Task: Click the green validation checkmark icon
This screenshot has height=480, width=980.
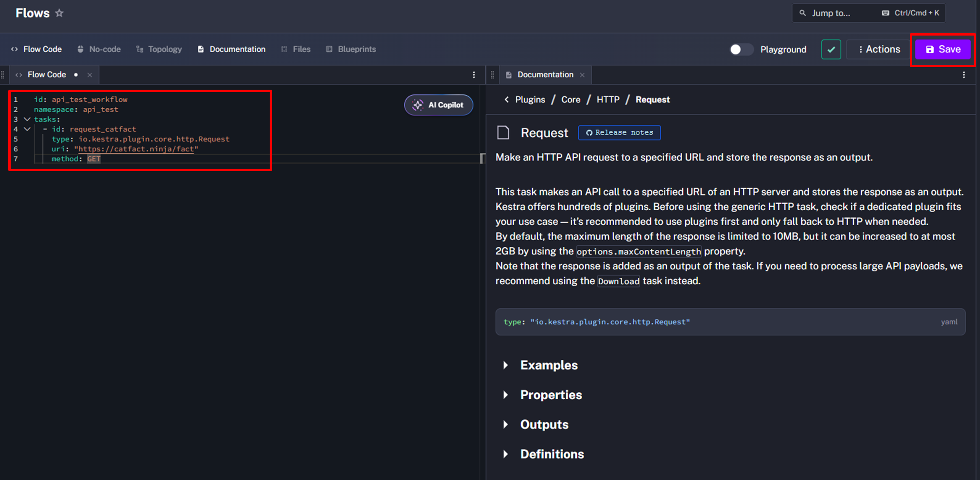Action: tap(831, 49)
